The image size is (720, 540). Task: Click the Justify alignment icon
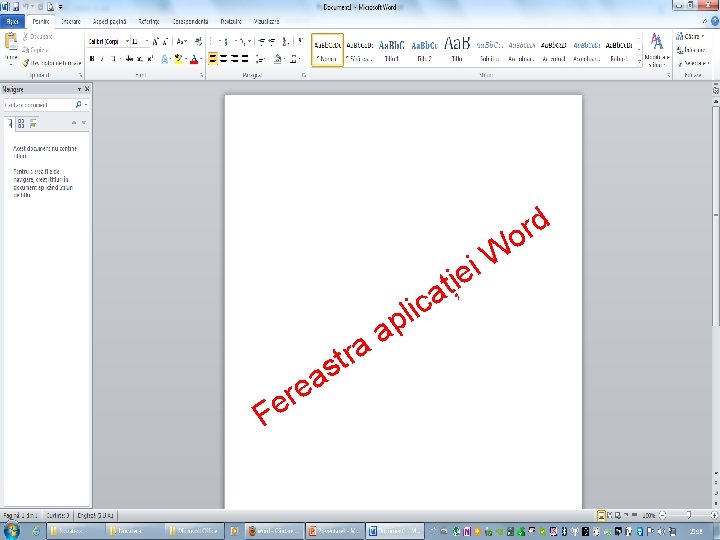245,59
